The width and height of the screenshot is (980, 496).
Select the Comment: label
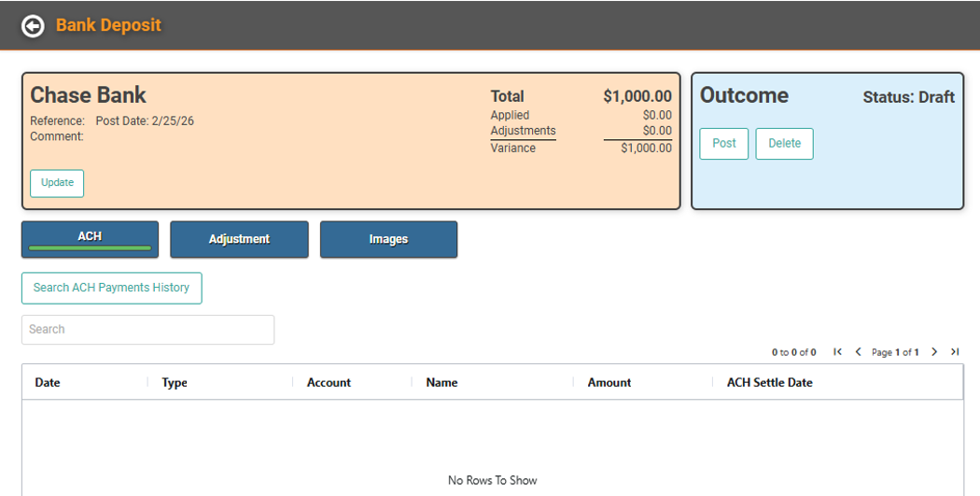[x=57, y=136]
